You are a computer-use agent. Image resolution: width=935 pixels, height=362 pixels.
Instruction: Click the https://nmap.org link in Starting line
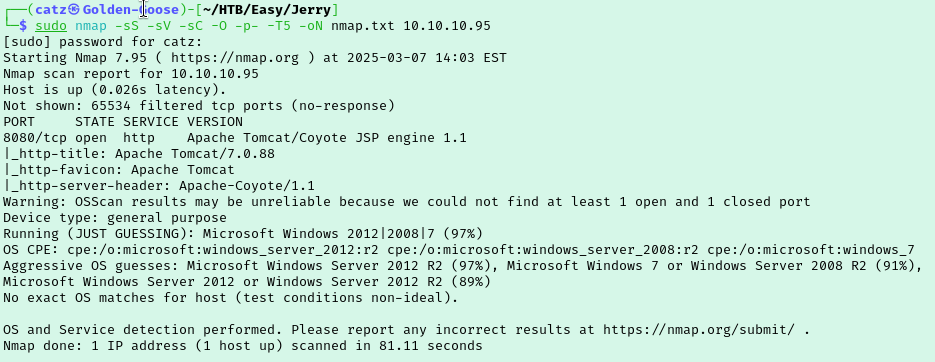(x=218, y=58)
